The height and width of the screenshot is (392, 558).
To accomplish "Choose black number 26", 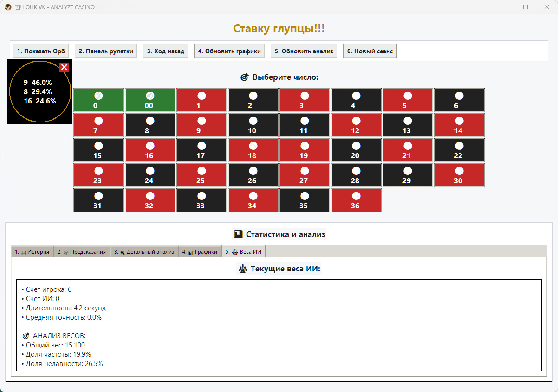I will (x=253, y=175).
